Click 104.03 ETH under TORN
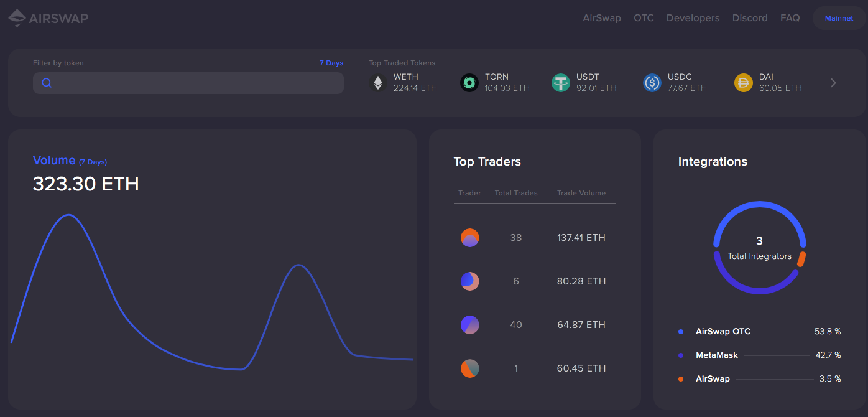 507,88
